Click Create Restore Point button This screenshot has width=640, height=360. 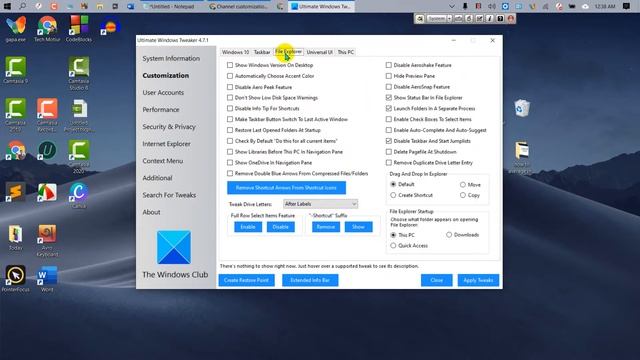246,280
